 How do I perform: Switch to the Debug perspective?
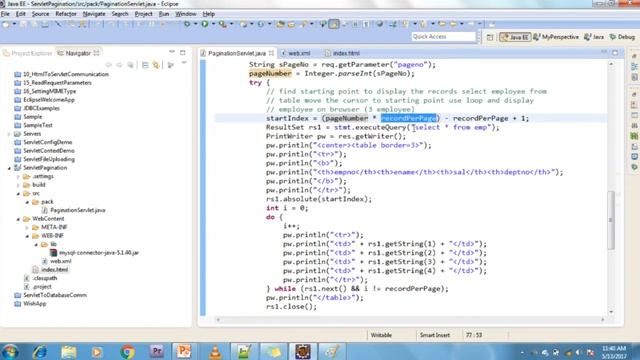[x=622, y=37]
